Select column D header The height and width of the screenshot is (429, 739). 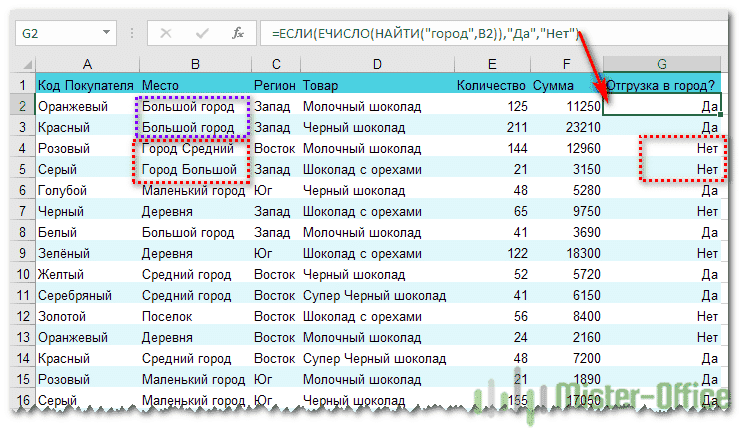click(376, 64)
